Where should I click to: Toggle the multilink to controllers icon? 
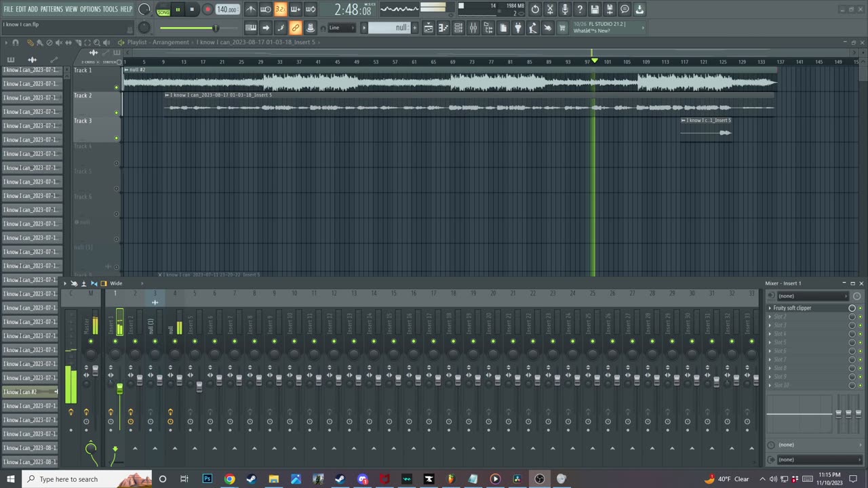(296, 28)
